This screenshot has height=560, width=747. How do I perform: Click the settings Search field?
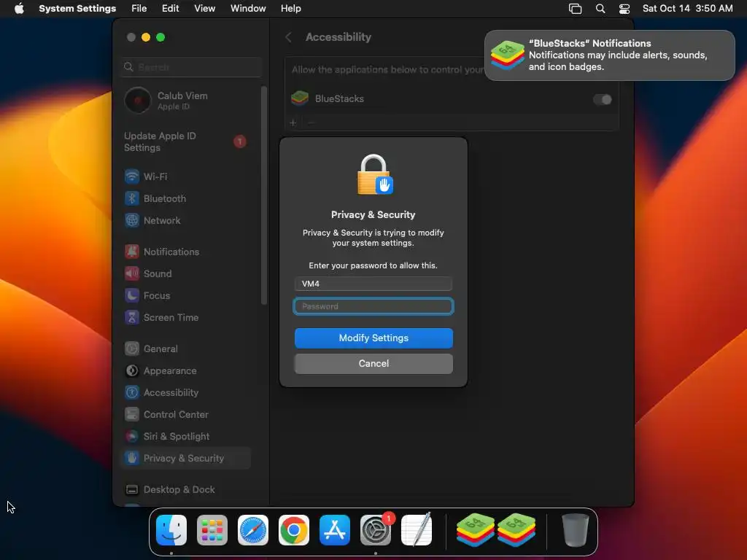click(x=191, y=67)
